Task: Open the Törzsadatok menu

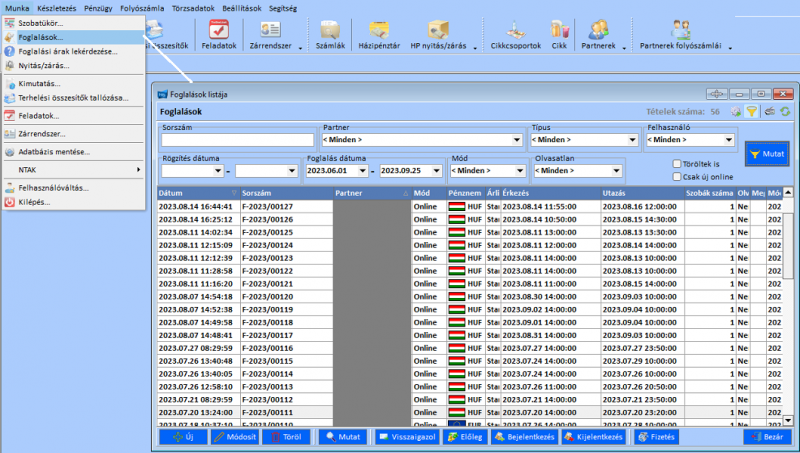Action: (193, 8)
